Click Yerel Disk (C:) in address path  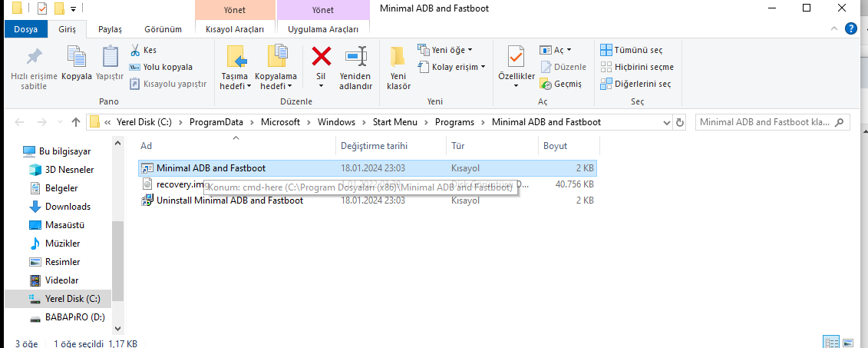click(x=144, y=122)
